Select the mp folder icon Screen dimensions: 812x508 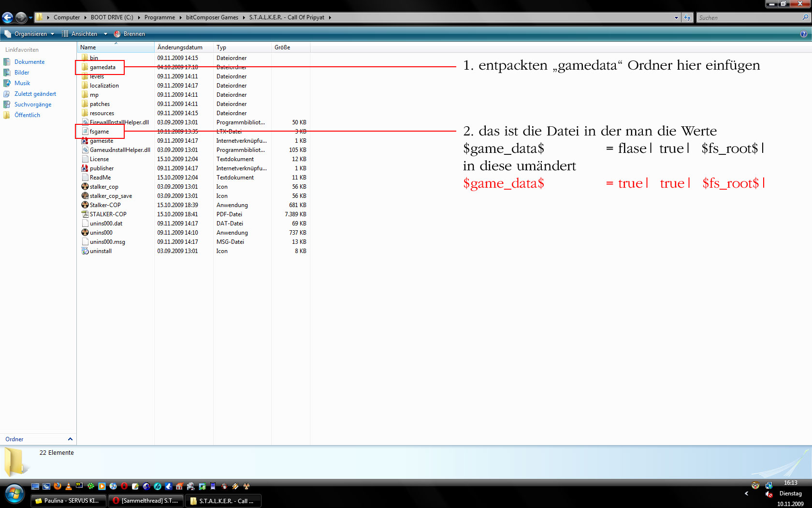(x=85, y=95)
